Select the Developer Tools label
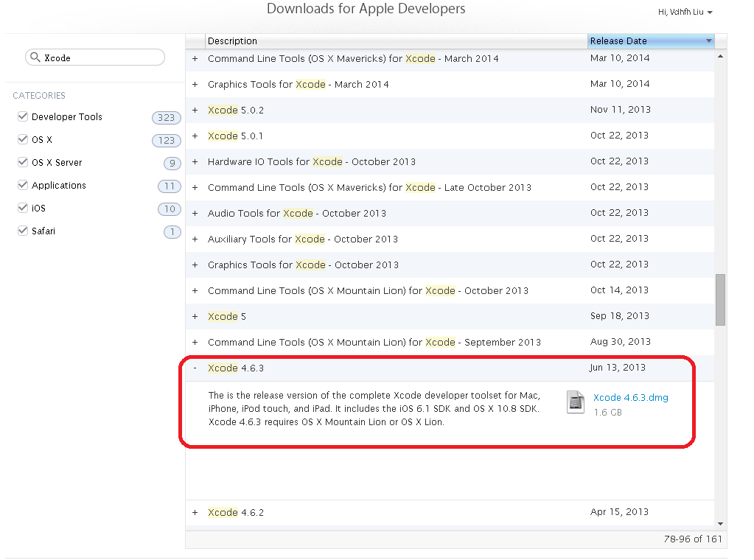Image resolution: width=754 pixels, height=560 pixels. (67, 117)
